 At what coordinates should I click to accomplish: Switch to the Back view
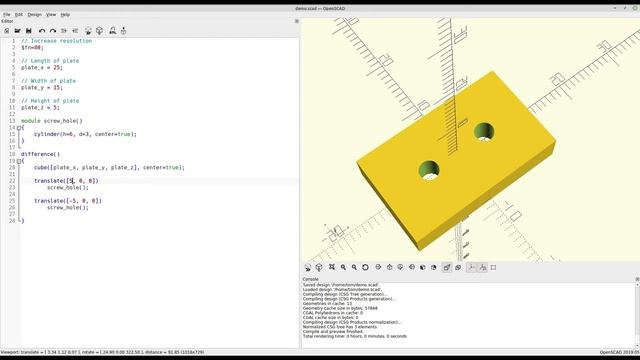[x=434, y=267]
